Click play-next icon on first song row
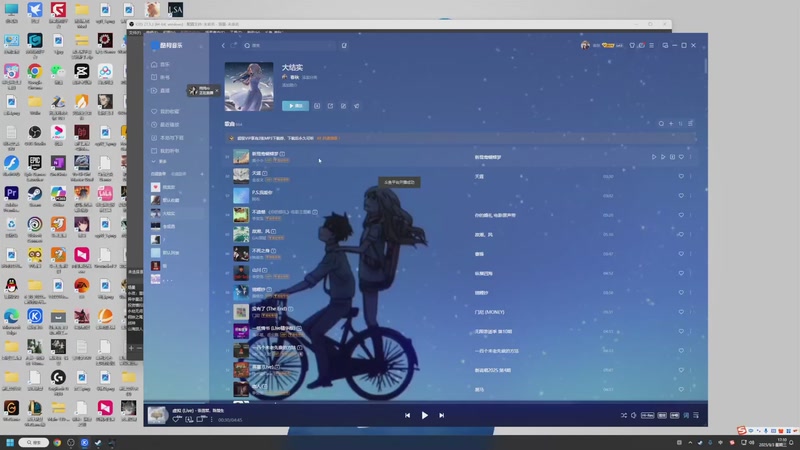 [x=663, y=157]
